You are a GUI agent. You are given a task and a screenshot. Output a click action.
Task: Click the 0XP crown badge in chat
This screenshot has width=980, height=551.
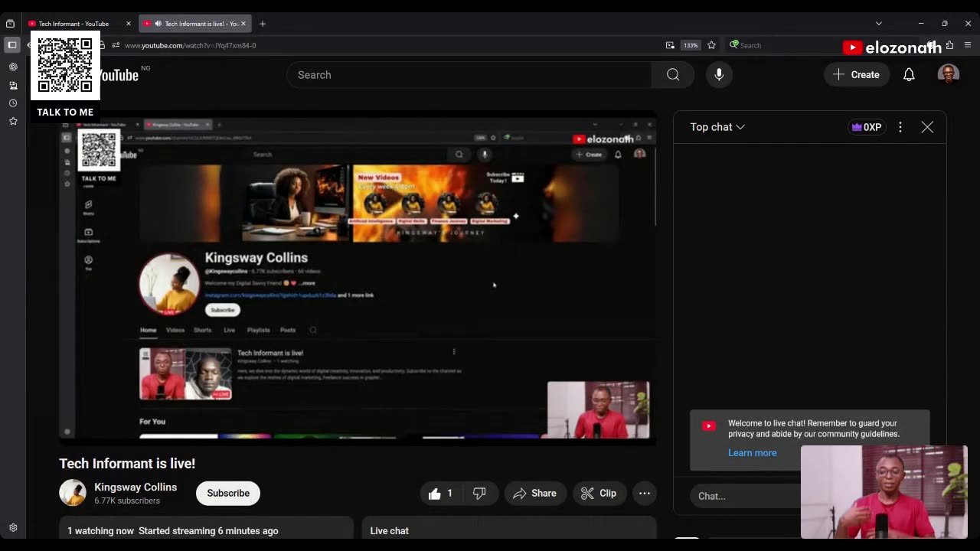coord(867,127)
